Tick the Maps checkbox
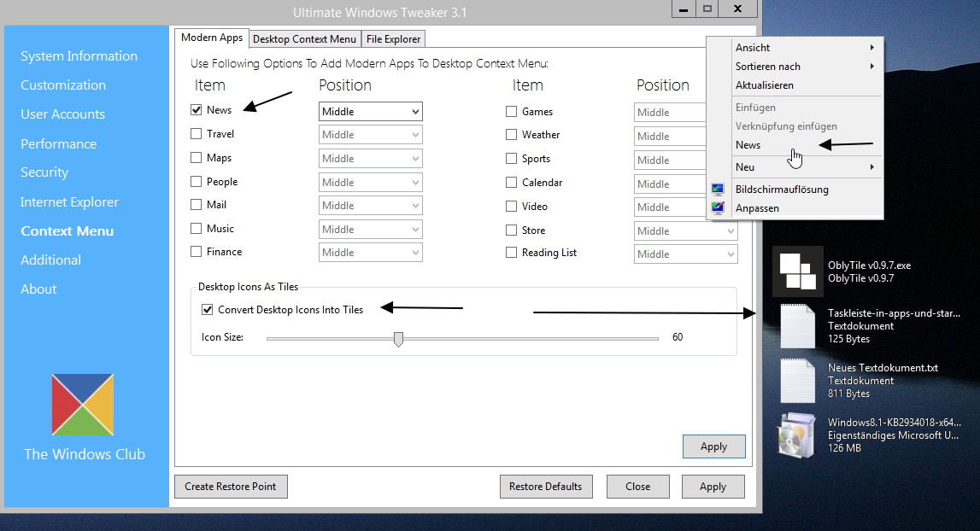980x531 pixels. (x=197, y=158)
